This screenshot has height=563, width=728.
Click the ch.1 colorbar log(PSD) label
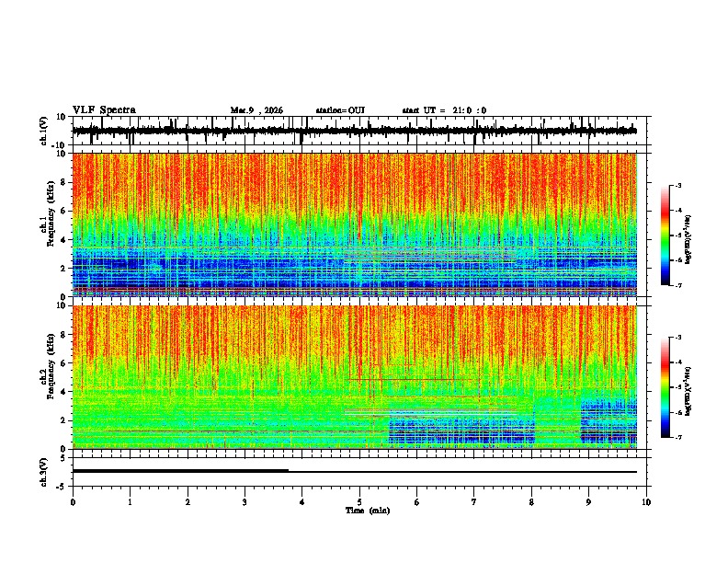pyautogui.click(x=688, y=239)
